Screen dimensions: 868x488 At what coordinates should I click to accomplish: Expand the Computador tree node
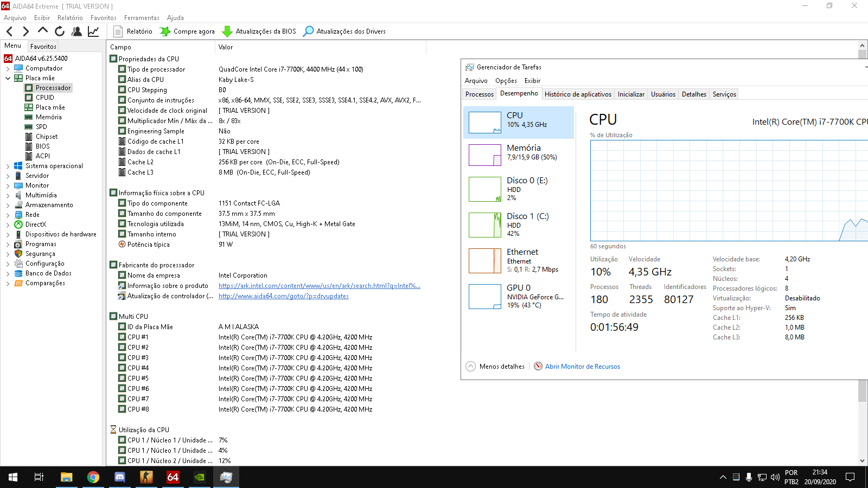pos(8,69)
